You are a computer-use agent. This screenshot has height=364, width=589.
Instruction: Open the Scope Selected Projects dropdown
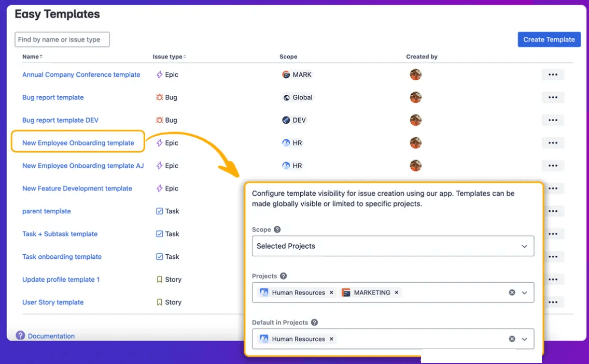(x=393, y=246)
